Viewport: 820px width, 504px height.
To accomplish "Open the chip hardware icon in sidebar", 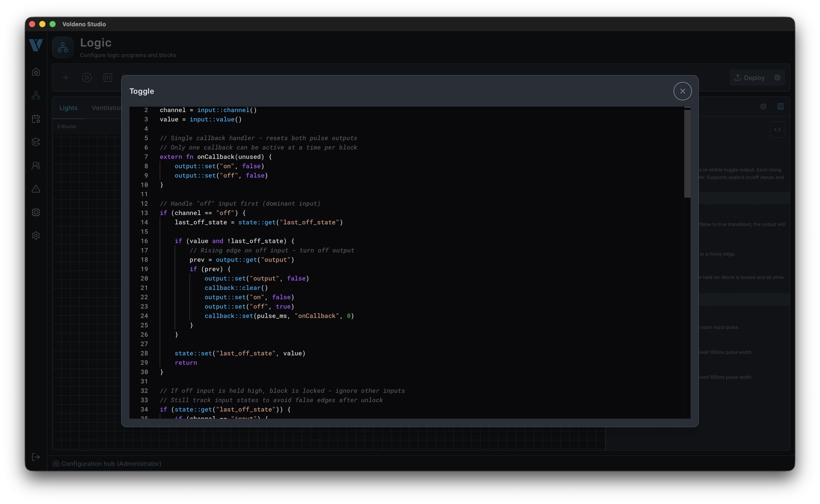I will coord(36,212).
